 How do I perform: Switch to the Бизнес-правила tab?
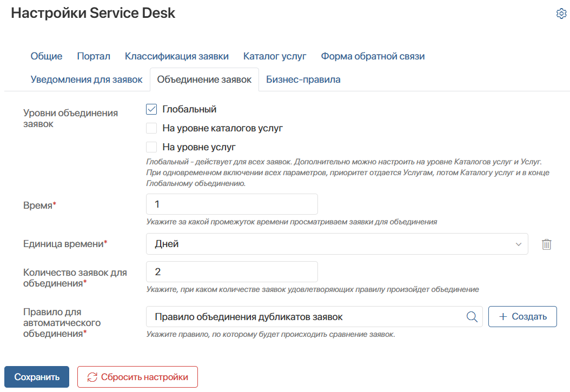[303, 79]
